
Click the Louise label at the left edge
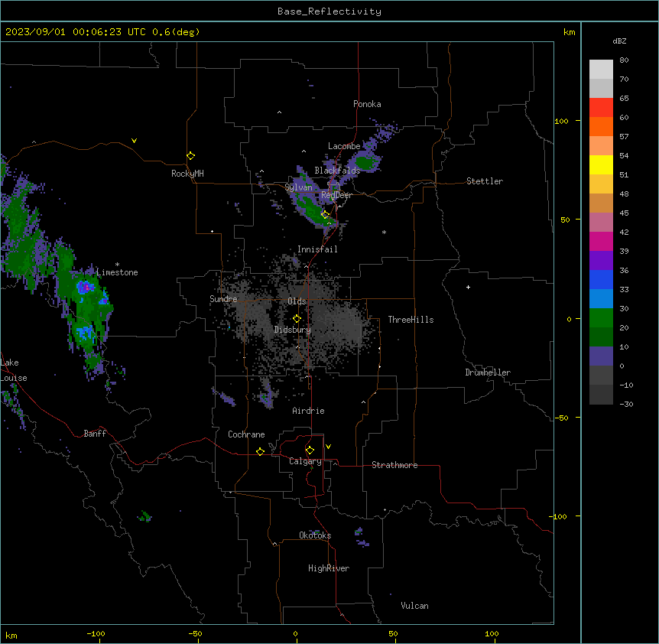(14, 378)
